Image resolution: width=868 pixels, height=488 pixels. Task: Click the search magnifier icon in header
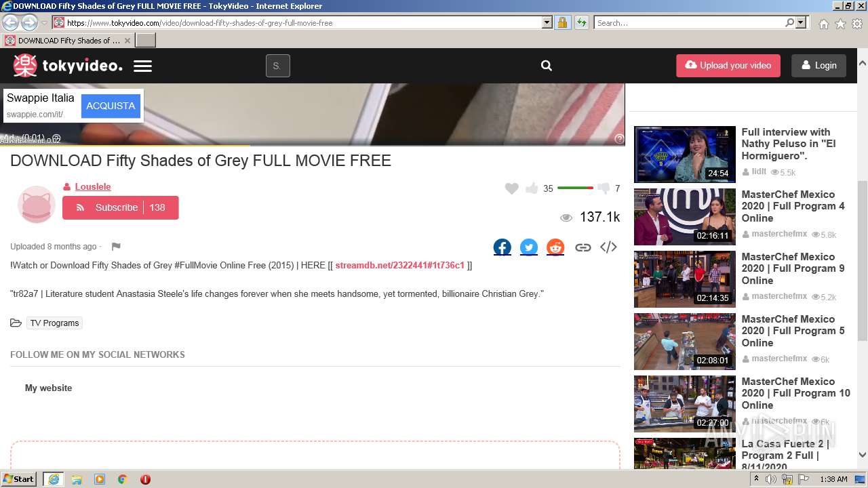coord(547,66)
